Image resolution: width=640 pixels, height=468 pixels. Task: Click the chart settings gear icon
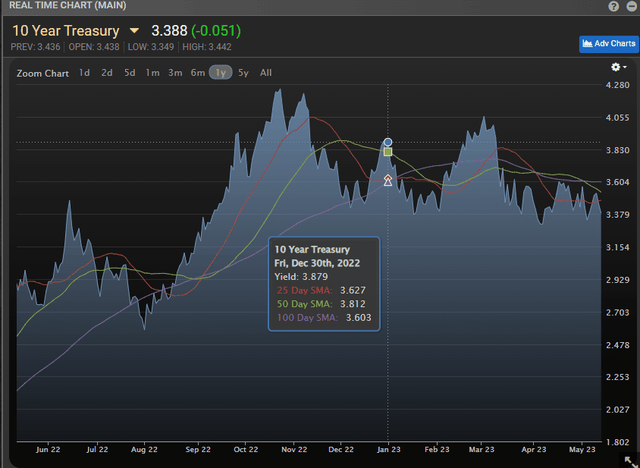pyautogui.click(x=619, y=67)
